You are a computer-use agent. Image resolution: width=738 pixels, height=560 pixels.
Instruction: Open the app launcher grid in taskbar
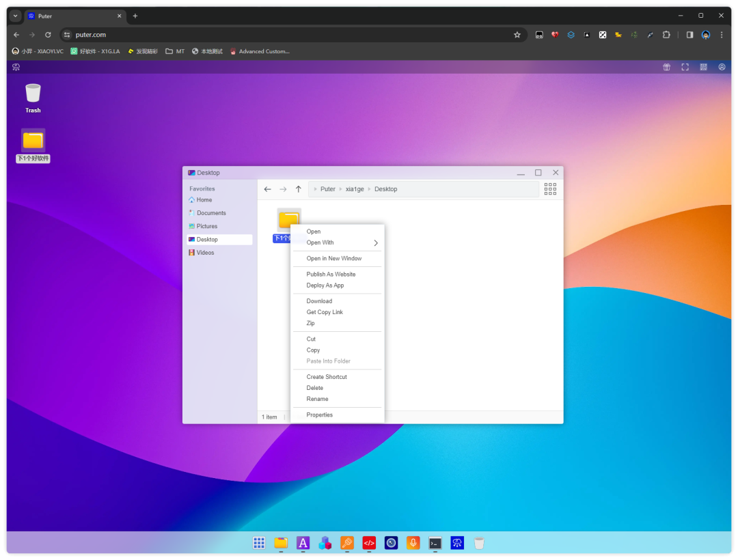coord(259,543)
